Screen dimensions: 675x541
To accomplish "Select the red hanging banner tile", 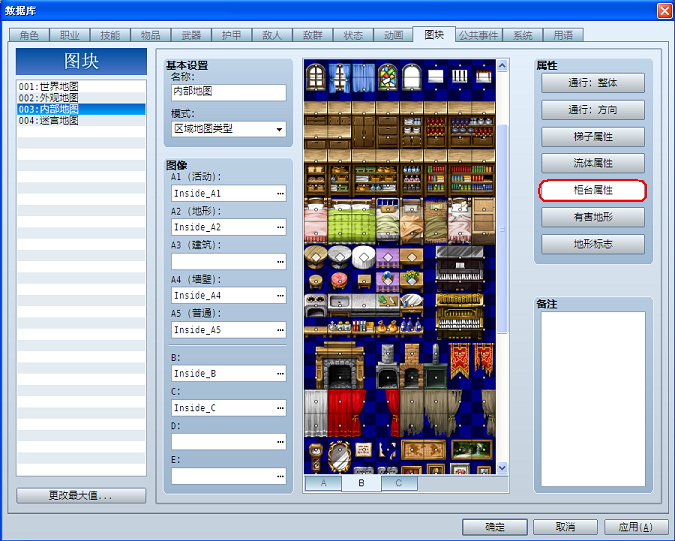I will [459, 361].
